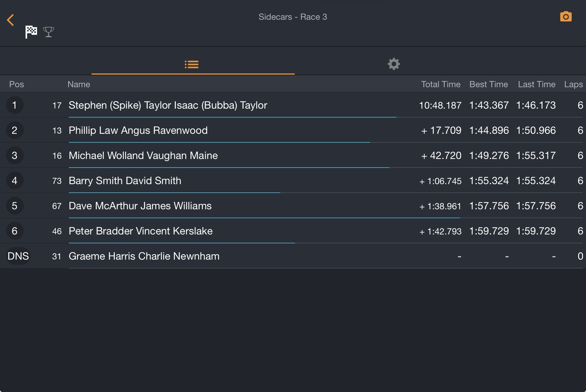The width and height of the screenshot is (586, 392).
Task: Tap the orange back arrow
Action: (x=10, y=20)
